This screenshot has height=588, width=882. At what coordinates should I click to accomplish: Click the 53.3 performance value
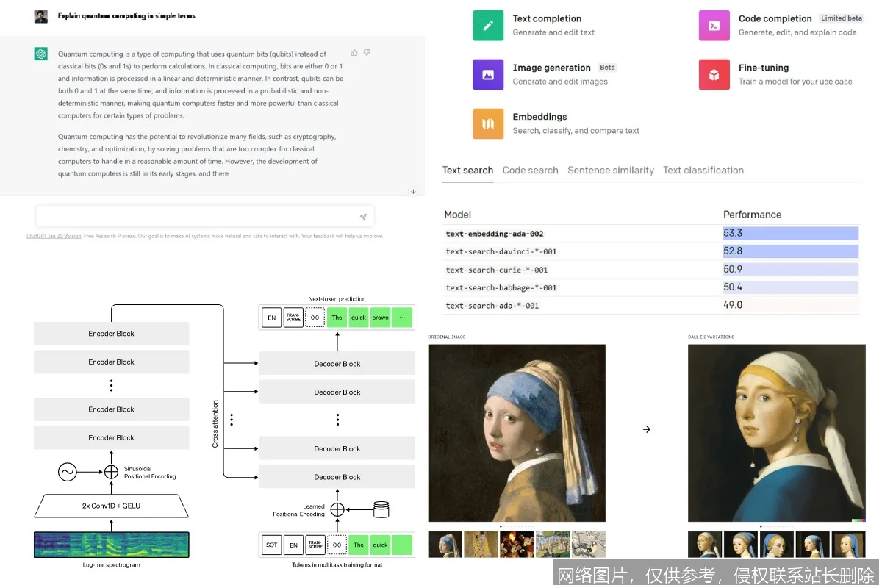point(733,234)
